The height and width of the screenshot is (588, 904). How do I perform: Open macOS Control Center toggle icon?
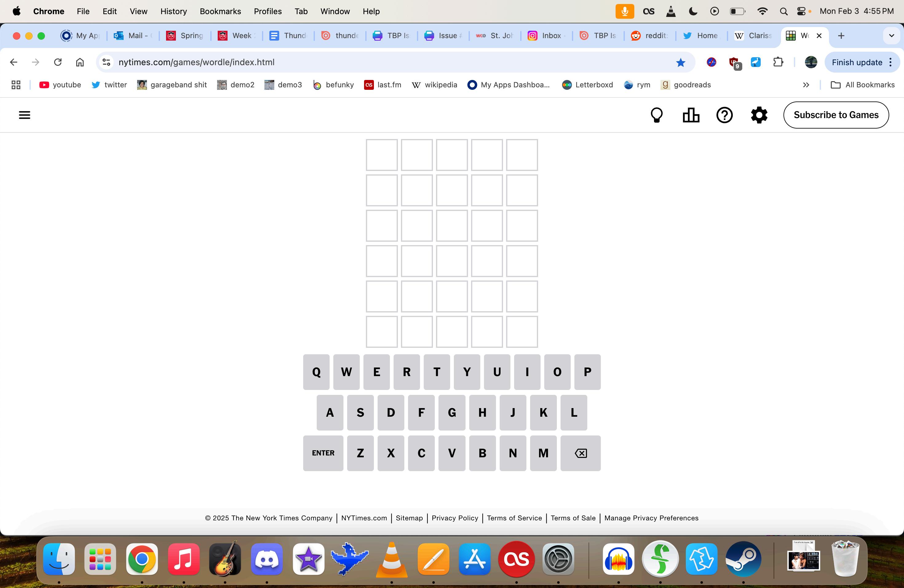[x=801, y=11]
